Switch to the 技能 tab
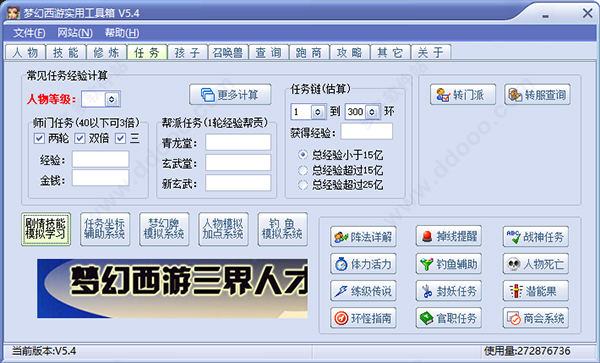This screenshot has width=600, height=363. pyautogui.click(x=66, y=52)
